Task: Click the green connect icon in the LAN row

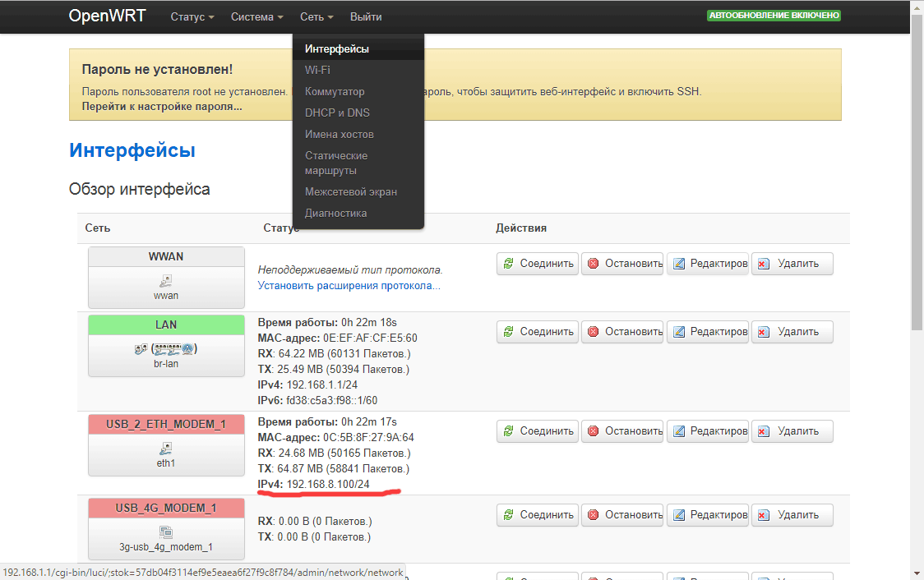Action: (508, 332)
